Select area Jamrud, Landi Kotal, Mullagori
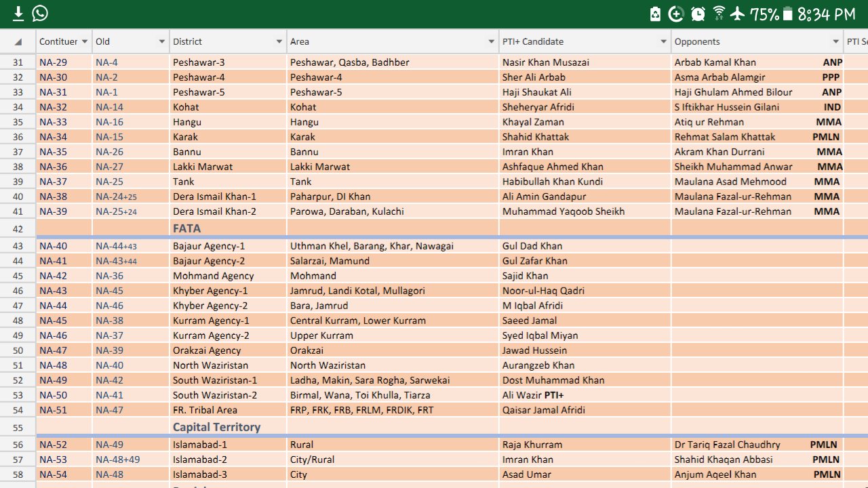 pyautogui.click(x=393, y=291)
